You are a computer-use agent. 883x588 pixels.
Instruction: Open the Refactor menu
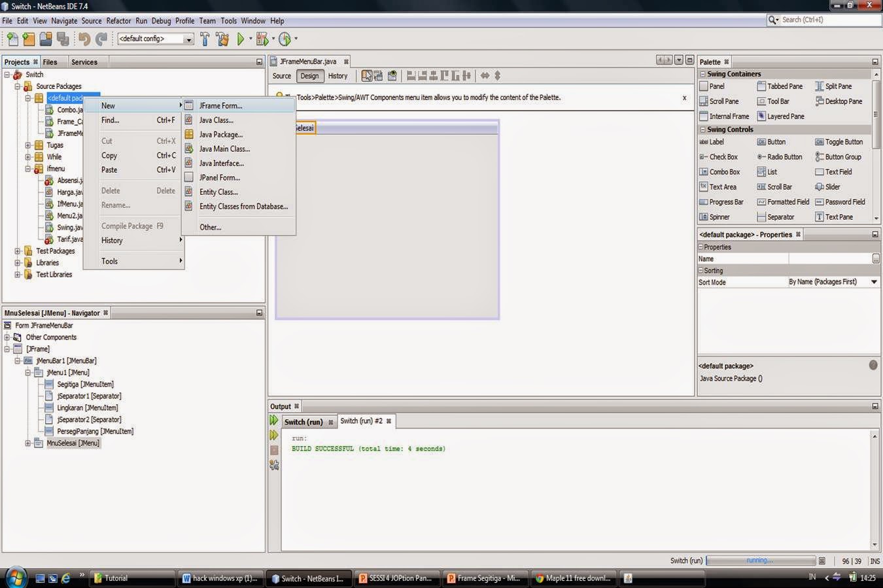click(118, 21)
